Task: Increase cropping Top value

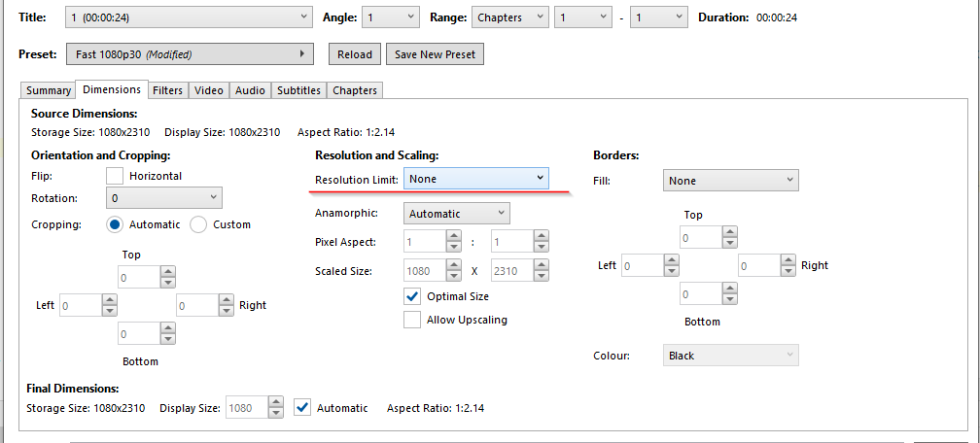Action: pyautogui.click(x=167, y=272)
